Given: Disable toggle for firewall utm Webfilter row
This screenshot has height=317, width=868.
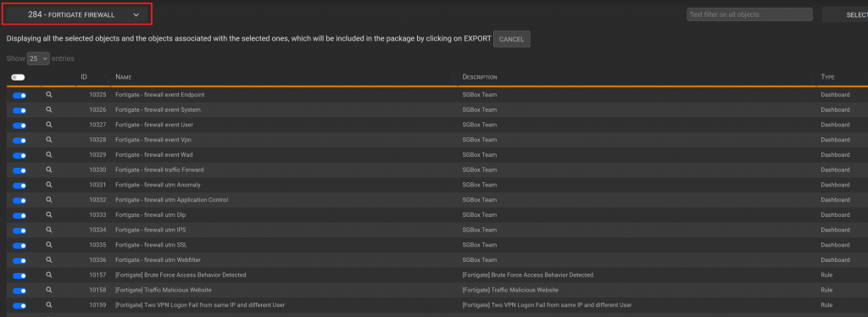Looking at the screenshot, I should pos(19,260).
